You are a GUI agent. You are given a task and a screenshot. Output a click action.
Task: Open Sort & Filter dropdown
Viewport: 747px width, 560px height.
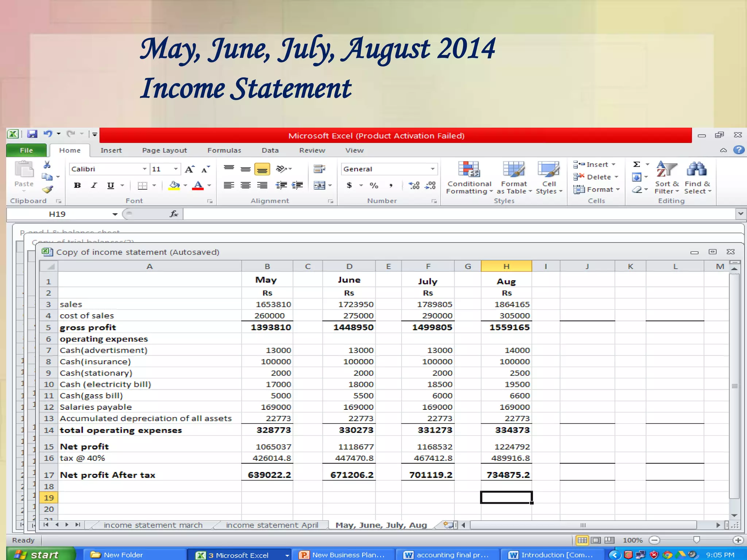pos(667,178)
